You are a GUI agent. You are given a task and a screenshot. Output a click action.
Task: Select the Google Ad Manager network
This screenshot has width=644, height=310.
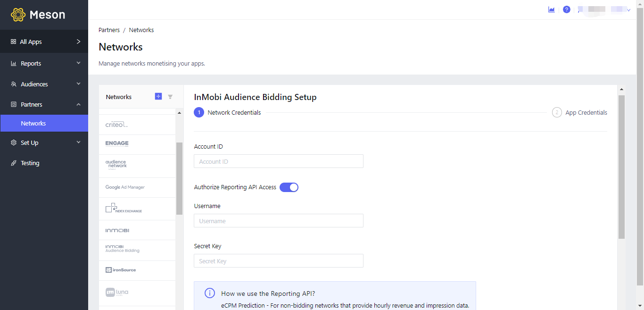(137, 187)
